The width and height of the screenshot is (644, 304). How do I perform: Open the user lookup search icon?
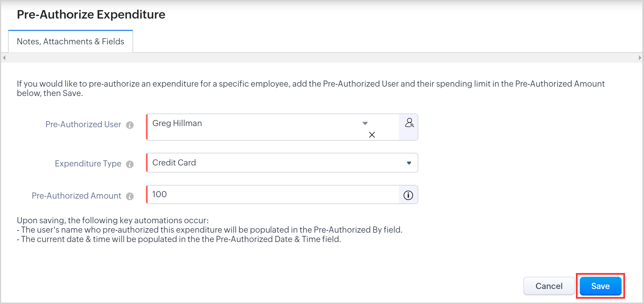tap(409, 123)
